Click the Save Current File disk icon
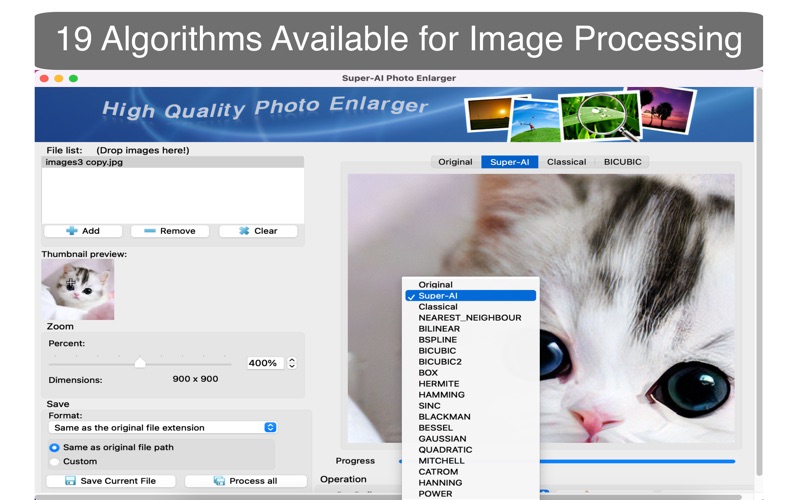The image size is (800, 500). 70,481
